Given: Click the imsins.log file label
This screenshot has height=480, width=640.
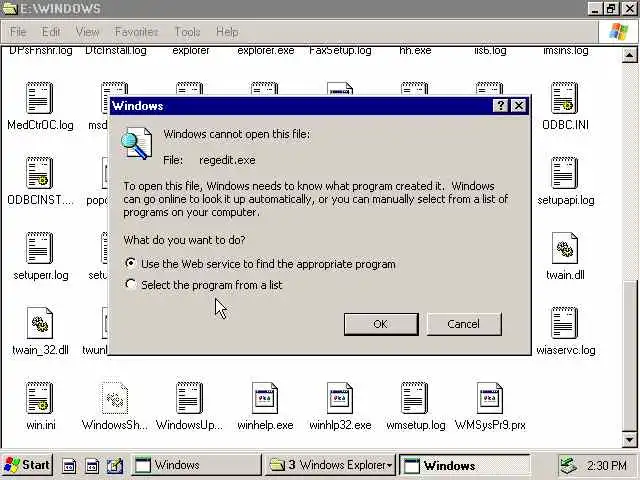Looking at the screenshot, I should [x=566, y=51].
